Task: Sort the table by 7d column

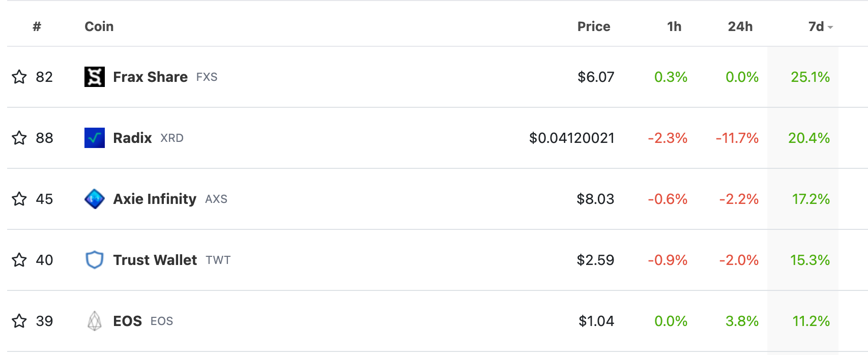Action: [816, 26]
